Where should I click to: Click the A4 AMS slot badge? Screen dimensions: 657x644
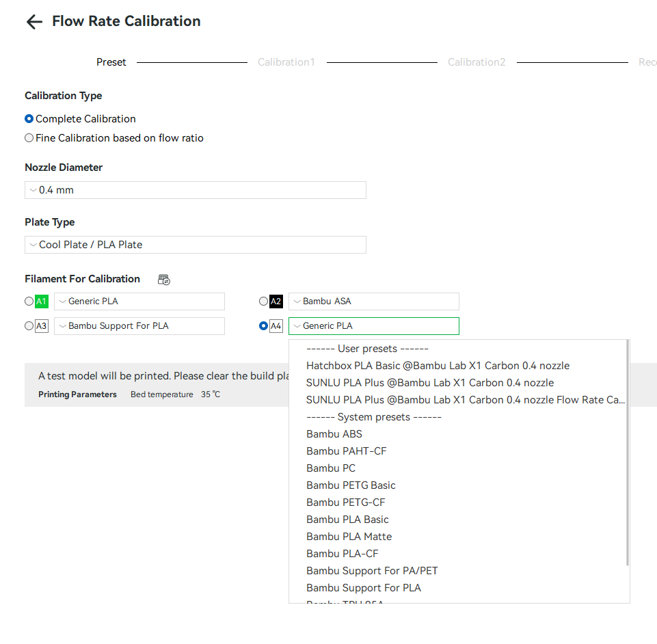(x=277, y=325)
